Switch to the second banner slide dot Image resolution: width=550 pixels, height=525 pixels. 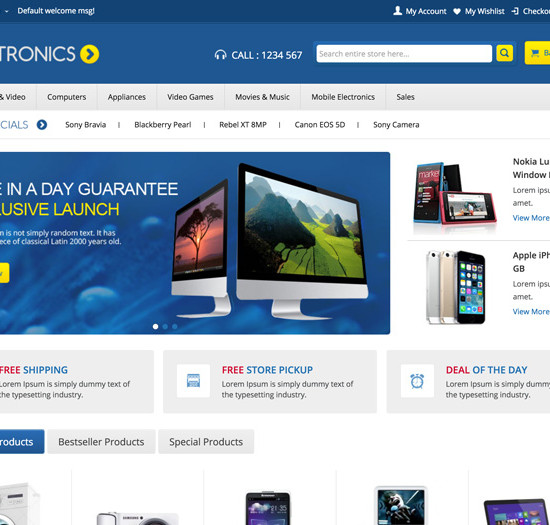(x=165, y=327)
